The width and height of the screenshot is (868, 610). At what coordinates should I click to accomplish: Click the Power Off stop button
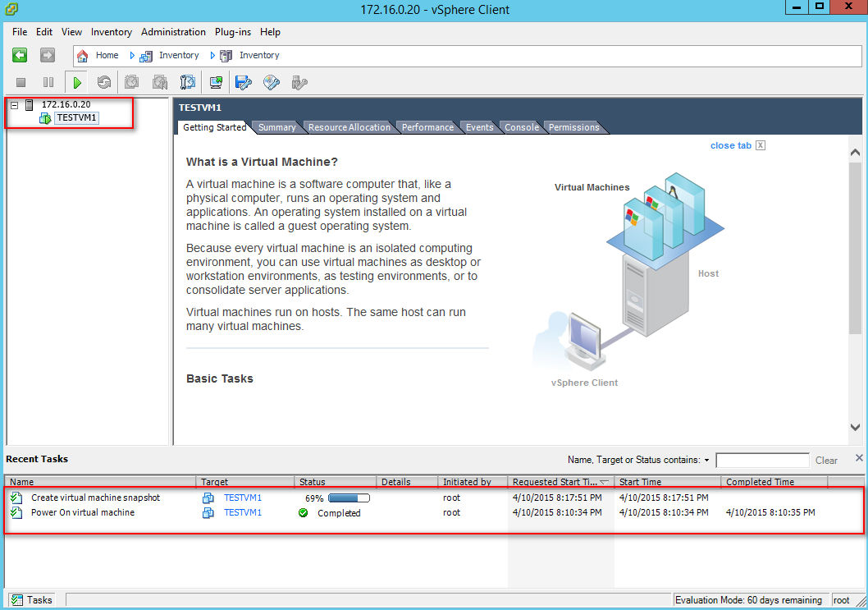point(21,83)
